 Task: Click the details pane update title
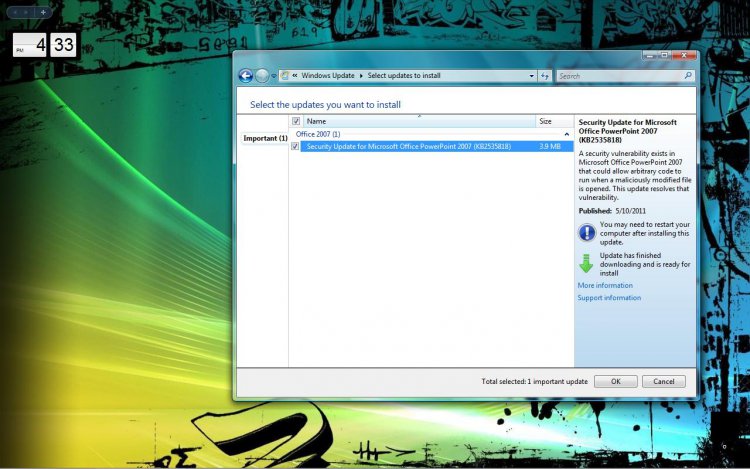628,131
